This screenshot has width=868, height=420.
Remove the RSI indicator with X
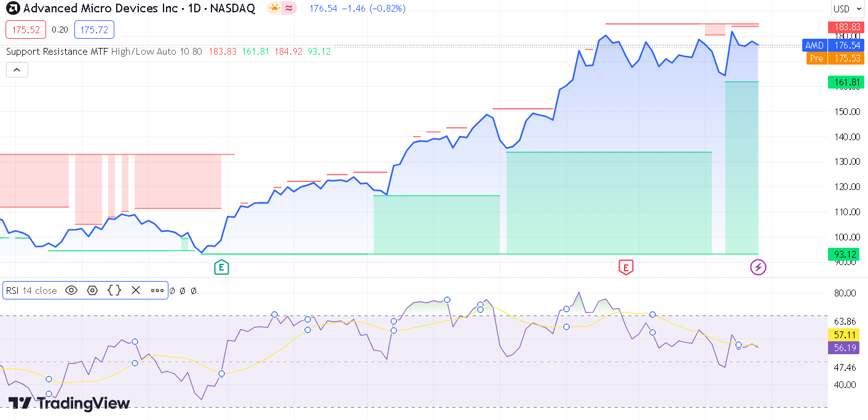[x=136, y=290]
